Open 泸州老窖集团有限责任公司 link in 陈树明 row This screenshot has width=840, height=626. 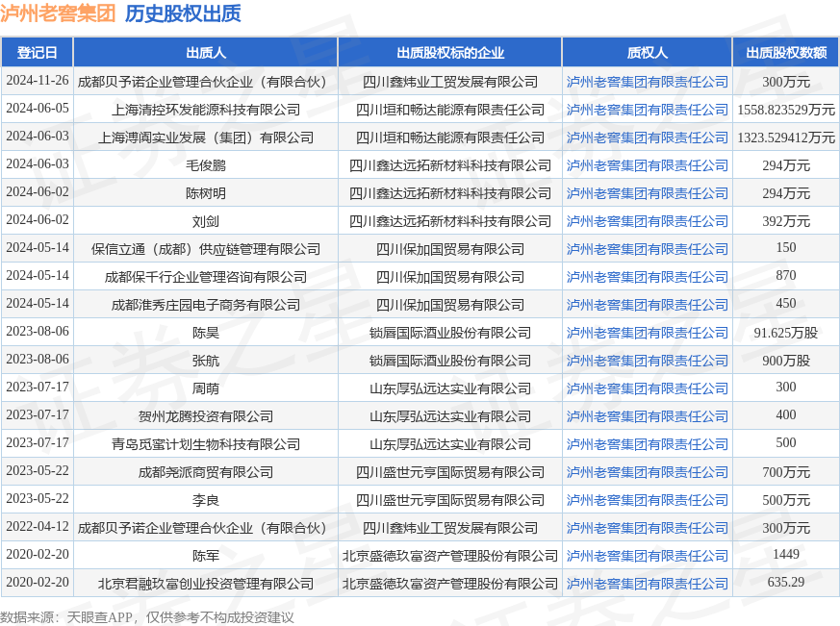pos(648,193)
